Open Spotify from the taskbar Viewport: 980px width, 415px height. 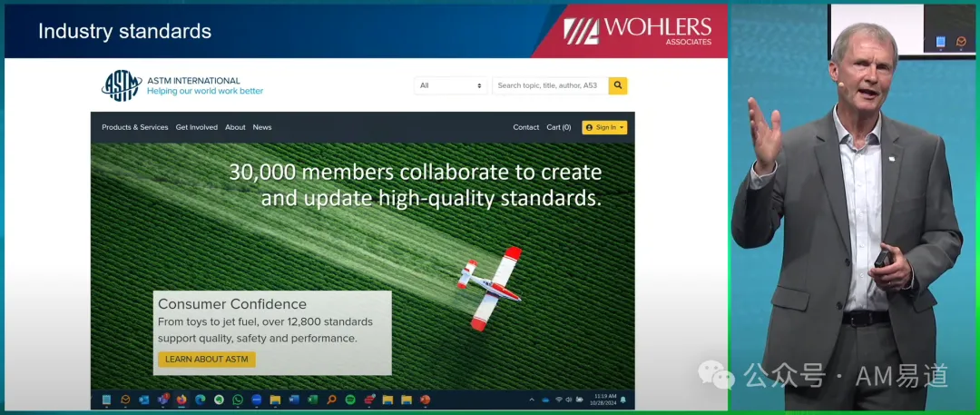[350, 400]
